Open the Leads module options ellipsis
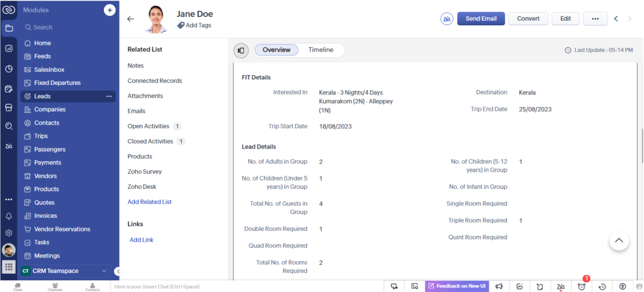This screenshot has width=644, height=292. 108,96
